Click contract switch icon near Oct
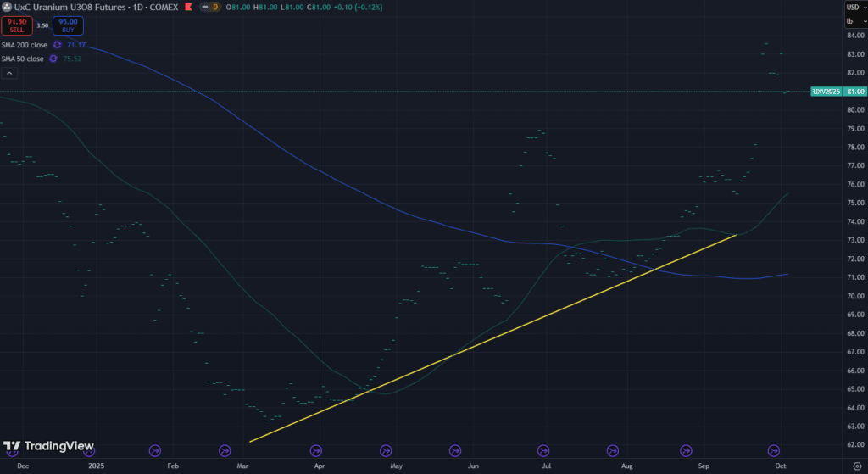Screen dimensions: 868x474 (x=773, y=450)
